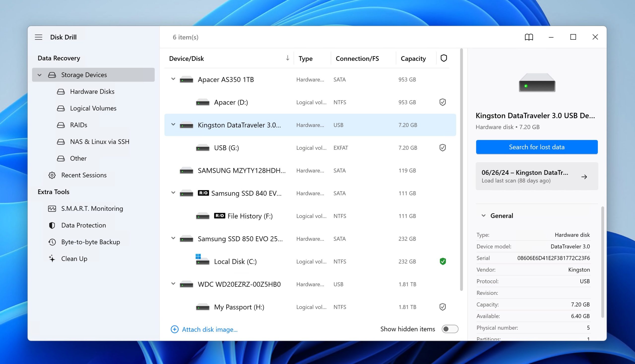Click the My Passport (H:) drive icon
This screenshot has height=364, width=635.
(203, 307)
